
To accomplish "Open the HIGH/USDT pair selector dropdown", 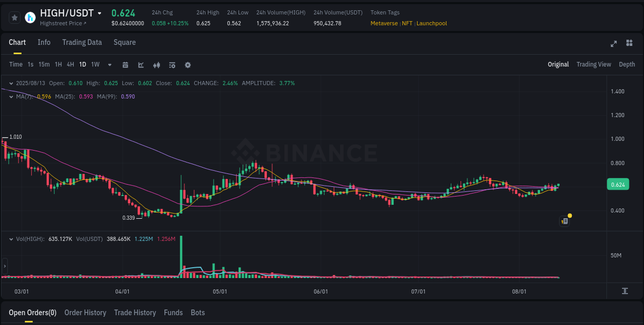I will click(100, 13).
